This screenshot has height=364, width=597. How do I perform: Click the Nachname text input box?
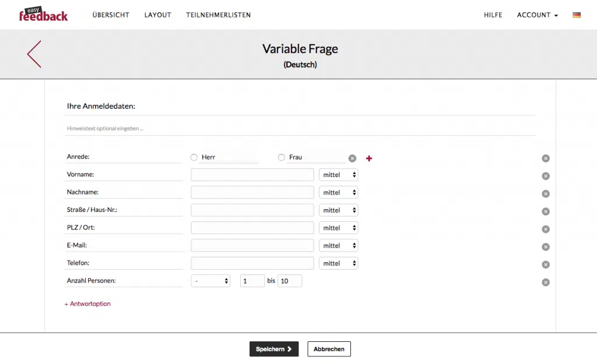pyautogui.click(x=252, y=192)
